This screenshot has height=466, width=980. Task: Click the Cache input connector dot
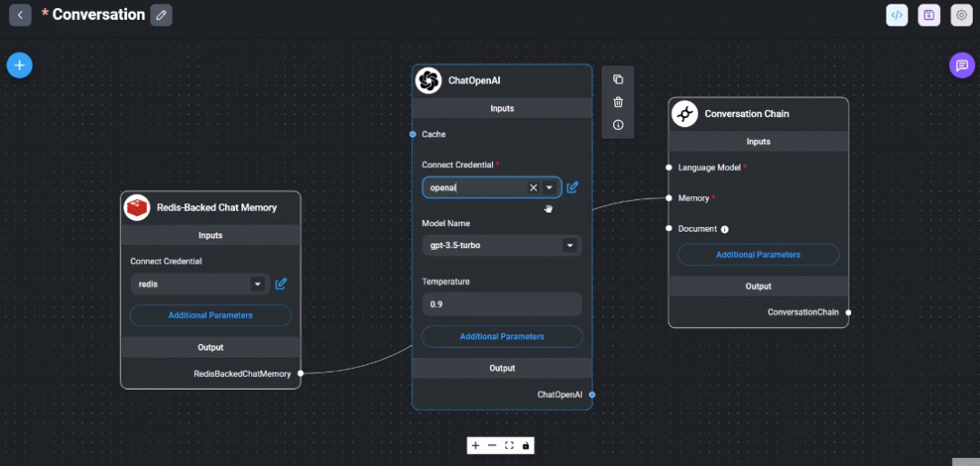click(x=413, y=134)
